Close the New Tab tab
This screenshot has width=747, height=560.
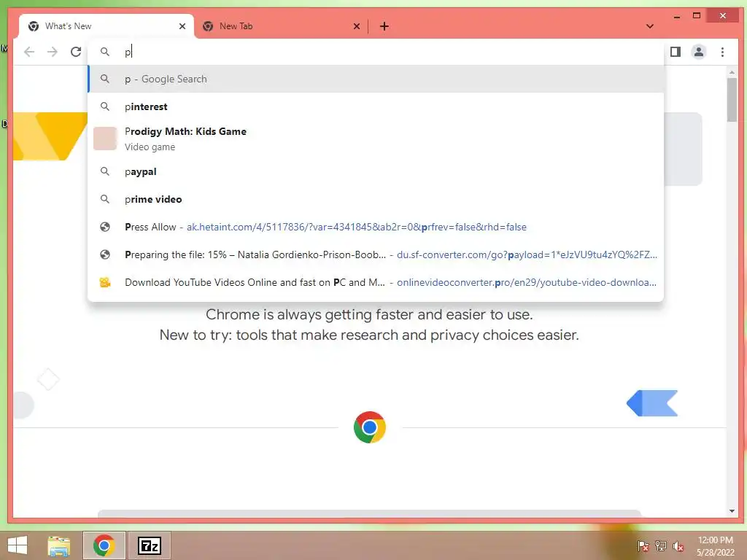tap(356, 26)
